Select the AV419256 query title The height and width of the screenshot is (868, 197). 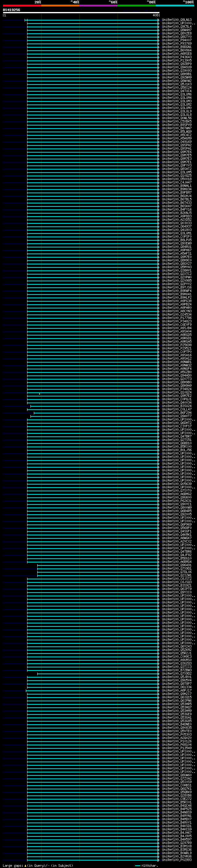(x=11, y=10)
